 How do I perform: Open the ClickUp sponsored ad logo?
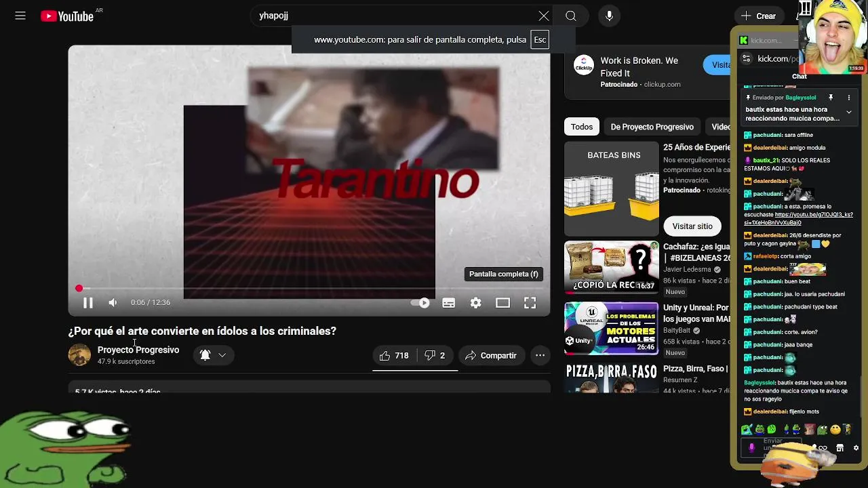pos(584,65)
